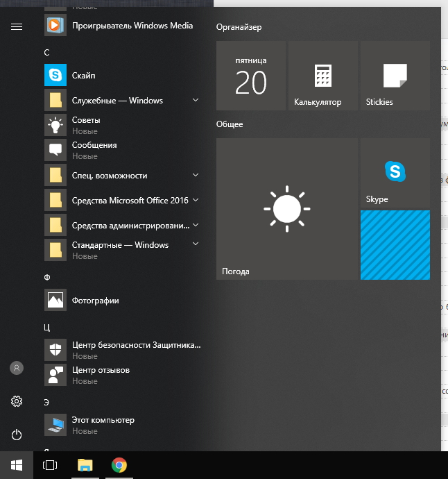Expand Стандартные — Windows chevron
This screenshot has height=479, width=448.
196,244
